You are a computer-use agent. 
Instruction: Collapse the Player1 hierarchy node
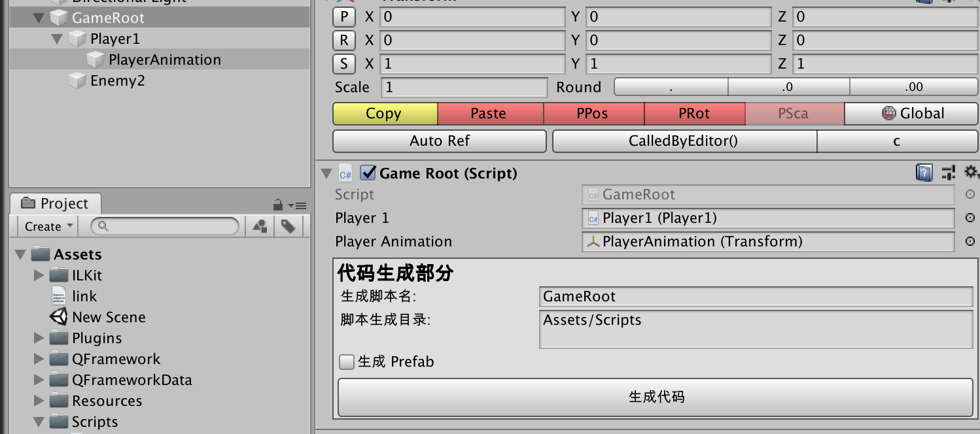(x=57, y=39)
